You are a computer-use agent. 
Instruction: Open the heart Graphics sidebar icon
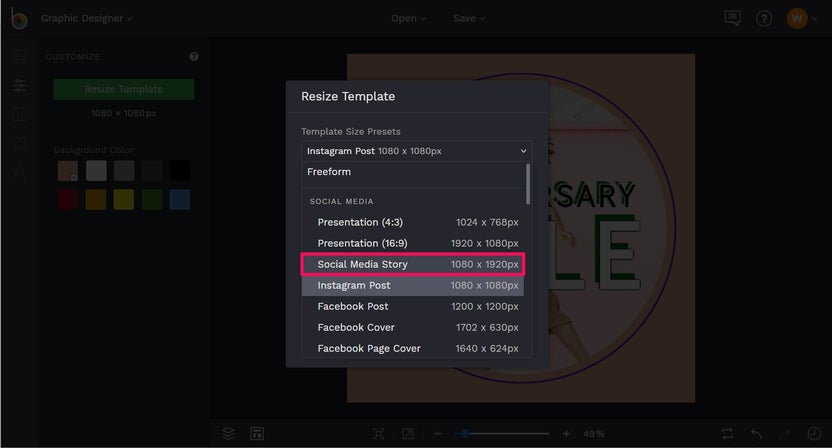click(20, 143)
